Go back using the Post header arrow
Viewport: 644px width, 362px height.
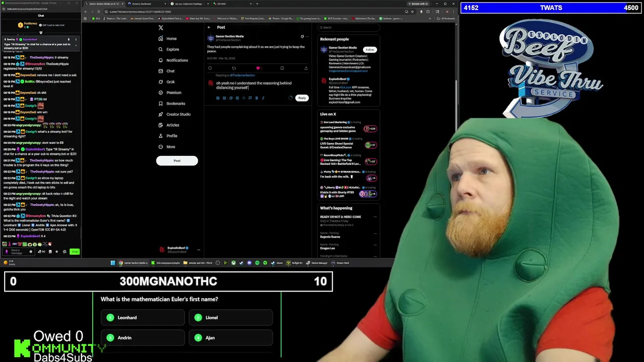(x=209, y=27)
